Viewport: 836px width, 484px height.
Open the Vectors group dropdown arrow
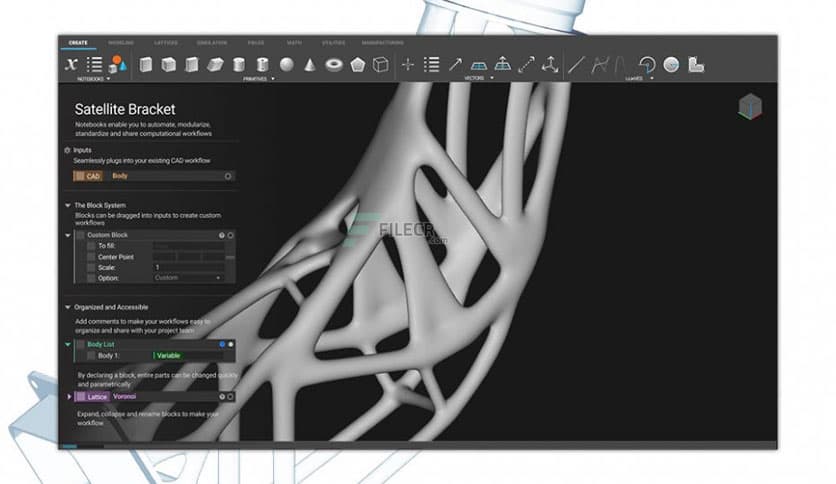(492, 78)
